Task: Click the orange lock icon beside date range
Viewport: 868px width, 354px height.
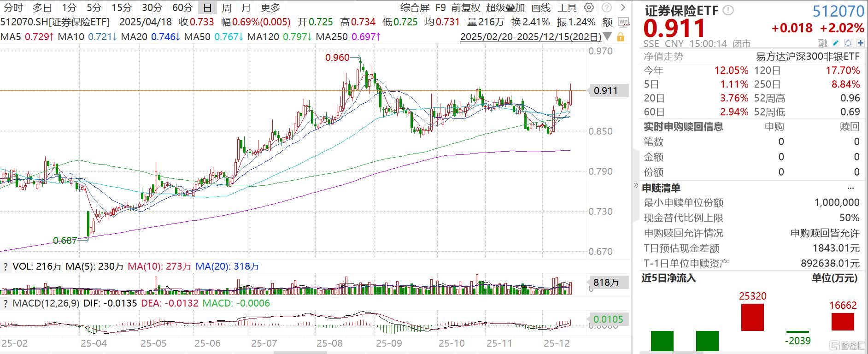Action: pyautogui.click(x=621, y=37)
